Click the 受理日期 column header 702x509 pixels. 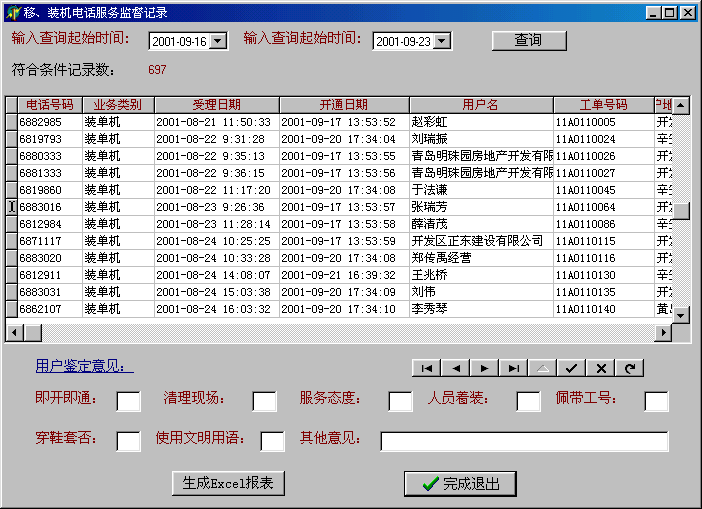pyautogui.click(x=216, y=105)
